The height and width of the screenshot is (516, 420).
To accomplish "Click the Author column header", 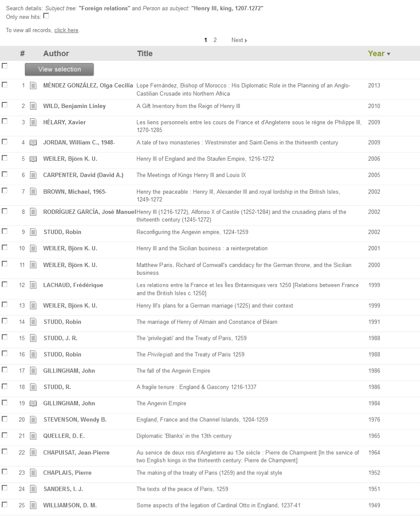I will point(56,54).
